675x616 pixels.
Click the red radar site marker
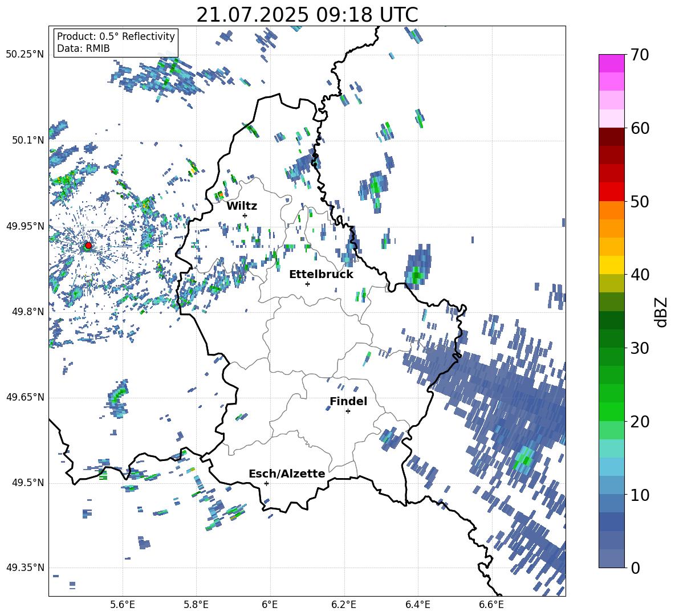point(88,246)
